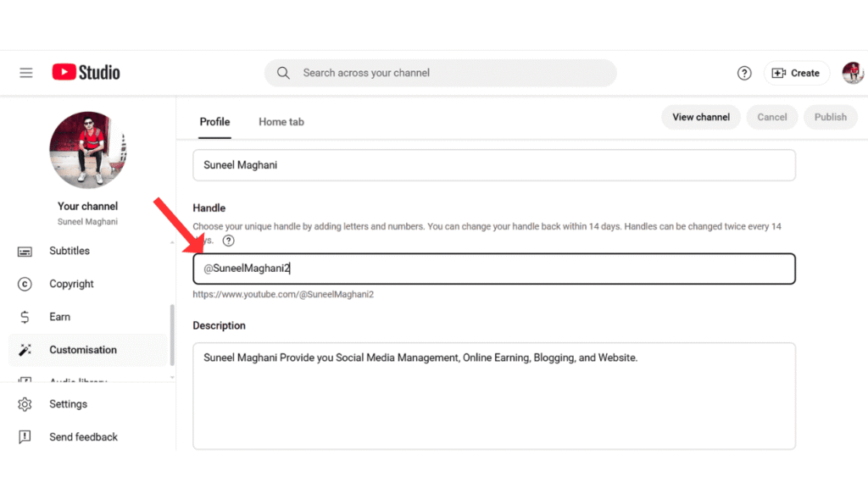Open the Help question mark icon
The height and width of the screenshot is (488, 868).
click(x=744, y=74)
